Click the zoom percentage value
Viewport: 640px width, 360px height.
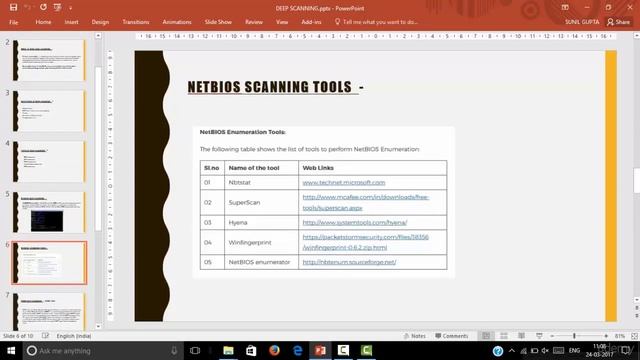point(620,336)
